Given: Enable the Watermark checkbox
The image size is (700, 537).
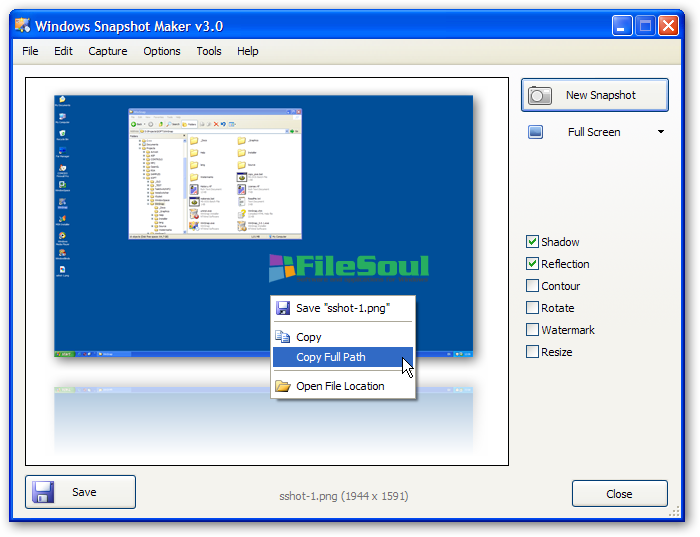Looking at the screenshot, I should (532, 330).
